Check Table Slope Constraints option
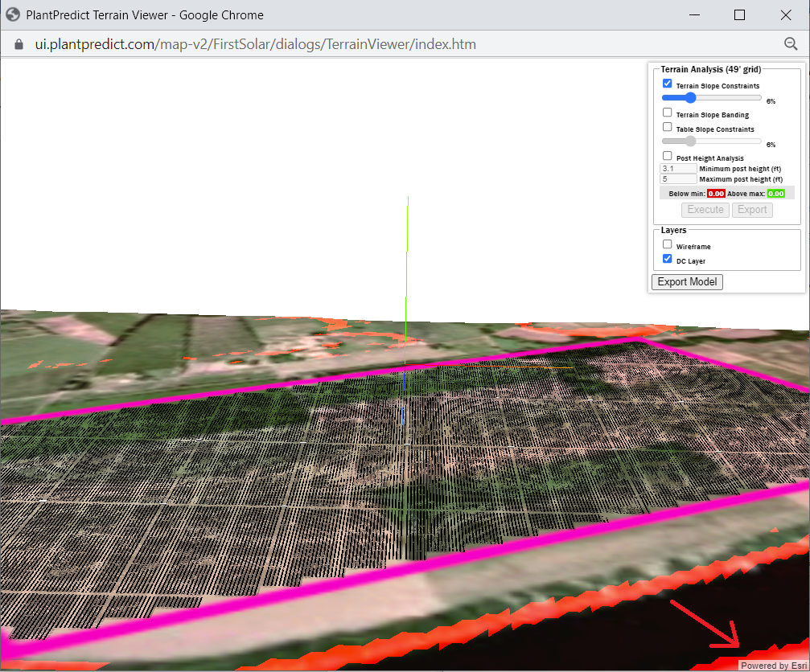Screen dimensions: 810x672 tap(667, 127)
